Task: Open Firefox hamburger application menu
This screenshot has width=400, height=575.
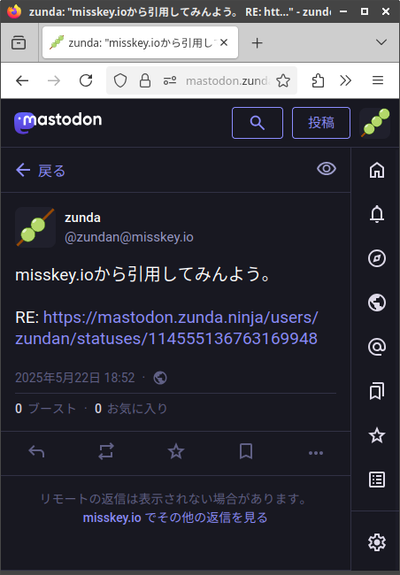Action: [x=378, y=80]
